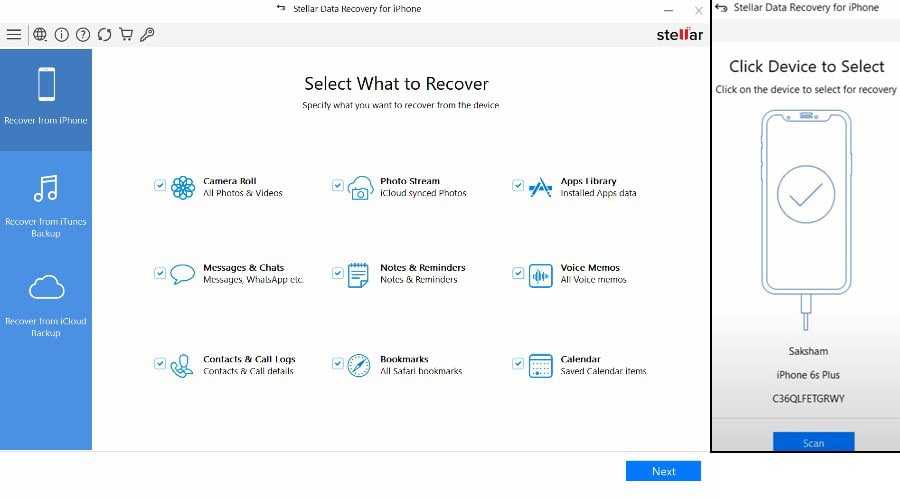Uncheck the Calendar checkbox
Screen dimensions: 900x500
tap(518, 363)
